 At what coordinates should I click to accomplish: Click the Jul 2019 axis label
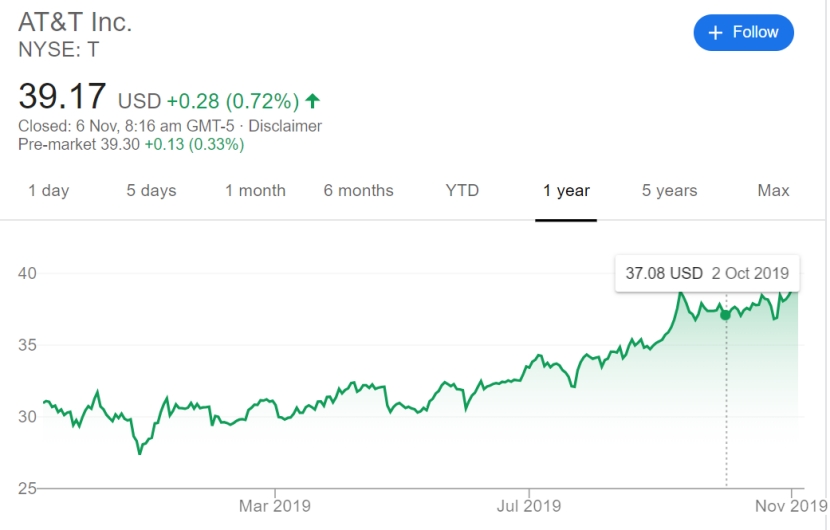pos(528,506)
